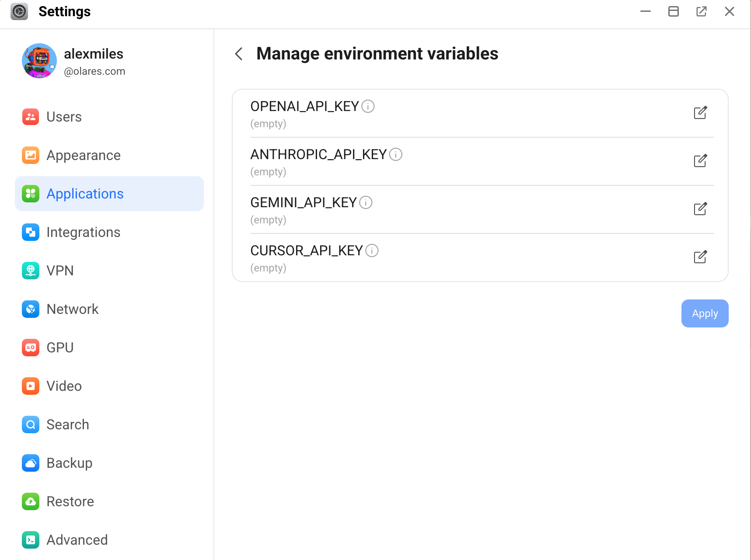Select the Network sidebar icon

(x=30, y=309)
